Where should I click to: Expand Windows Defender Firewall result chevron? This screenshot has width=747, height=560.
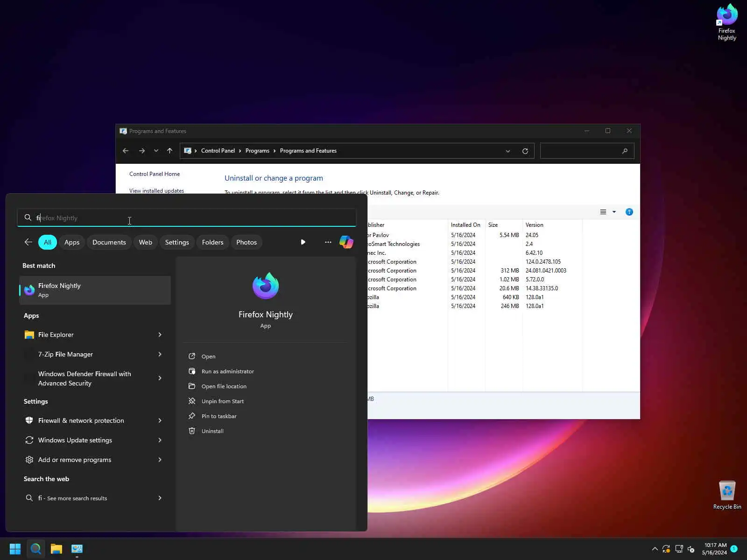tap(160, 378)
